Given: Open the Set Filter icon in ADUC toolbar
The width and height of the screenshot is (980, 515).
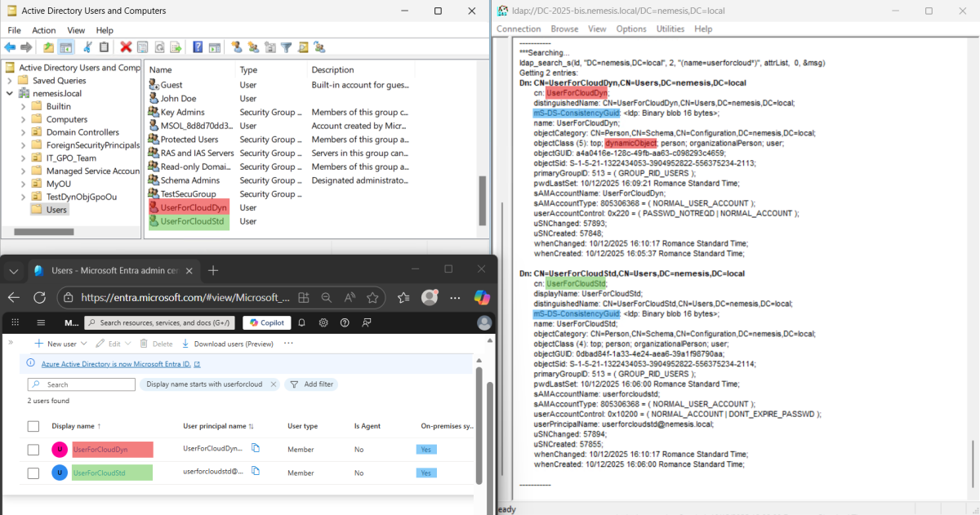Looking at the screenshot, I should pyautogui.click(x=287, y=47).
